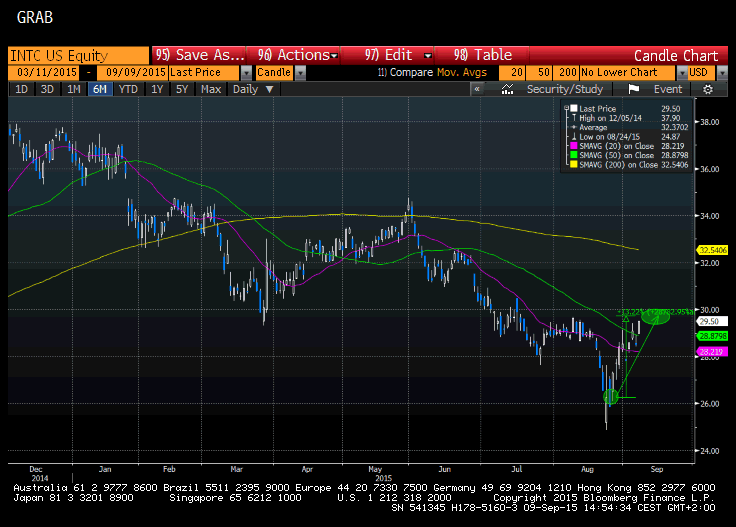Click the Dec 2014 axis label
The width and height of the screenshot is (736, 527).
[x=38, y=474]
